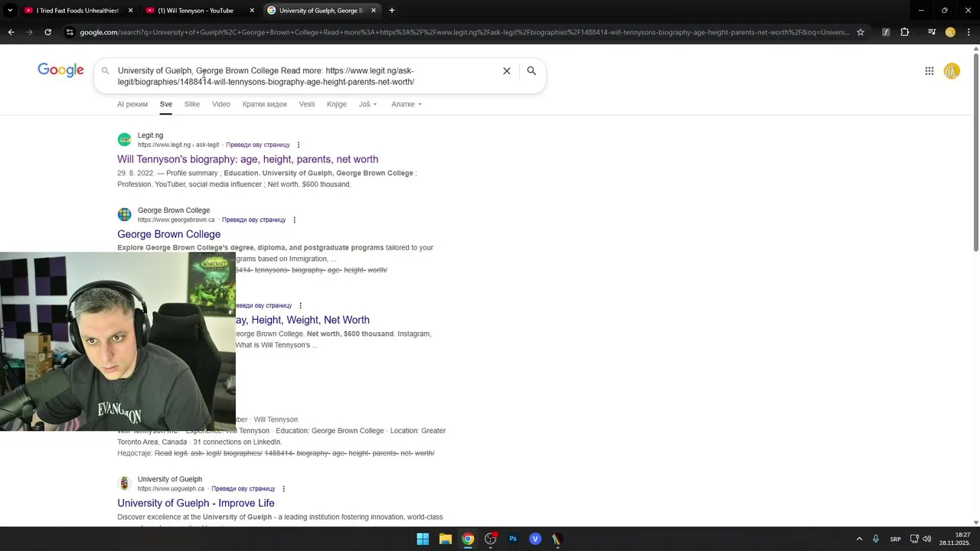Open Google account avatar on the page
This screenshot has width=980, height=551.
tap(952, 71)
